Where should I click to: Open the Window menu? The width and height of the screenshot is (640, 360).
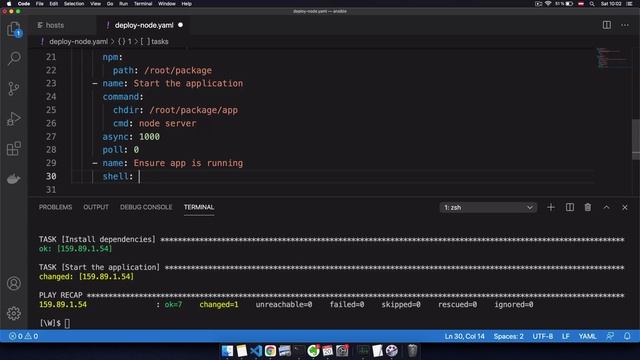pyautogui.click(x=167, y=4)
